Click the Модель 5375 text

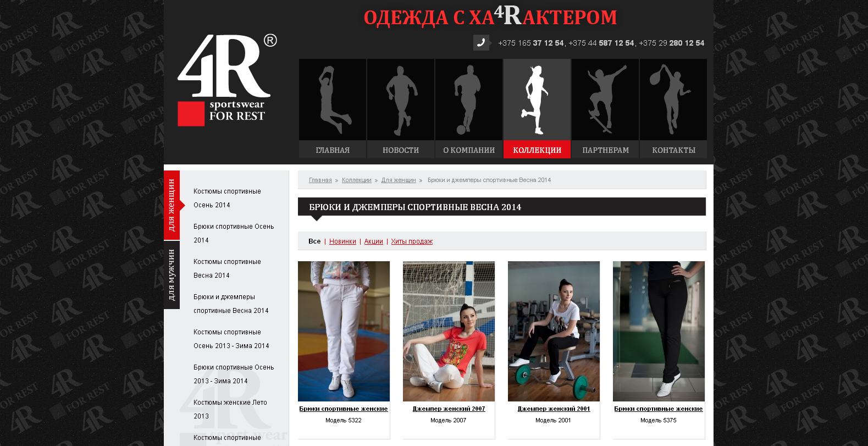(x=659, y=420)
